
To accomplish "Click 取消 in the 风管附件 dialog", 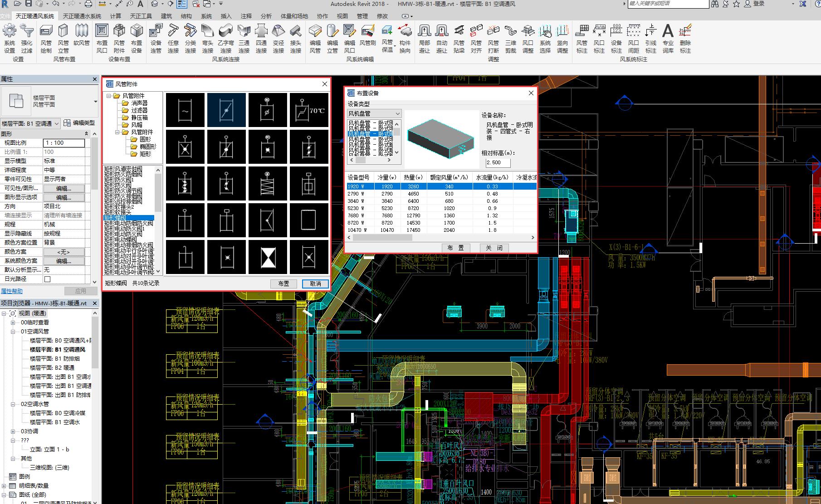I will click(315, 284).
